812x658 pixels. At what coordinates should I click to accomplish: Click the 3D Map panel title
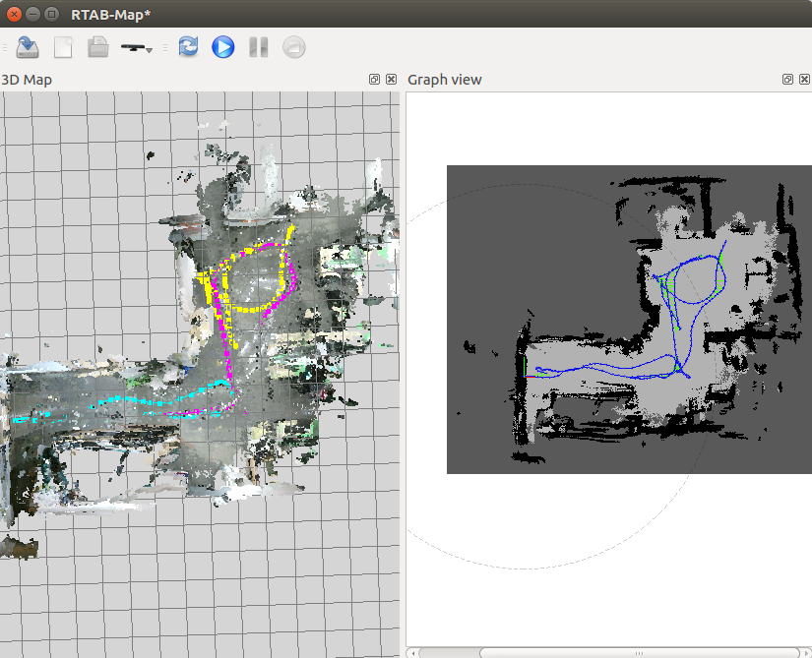(28, 79)
